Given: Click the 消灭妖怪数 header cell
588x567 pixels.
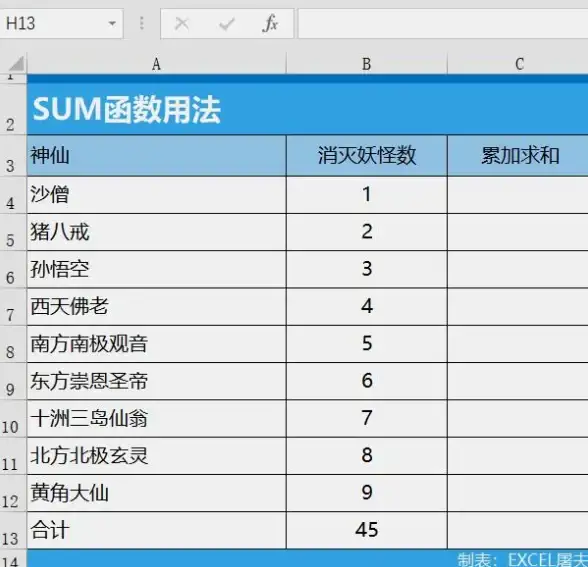Looking at the screenshot, I should click(367, 156).
